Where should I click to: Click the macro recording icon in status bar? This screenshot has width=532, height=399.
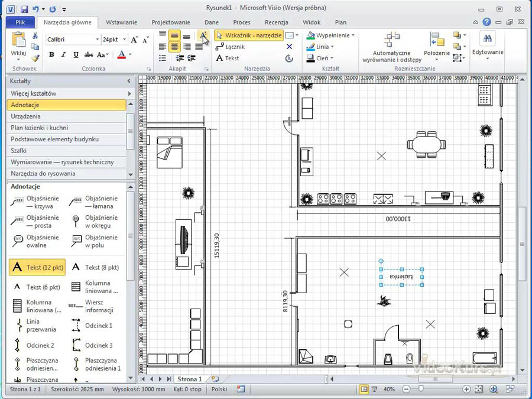(241, 389)
